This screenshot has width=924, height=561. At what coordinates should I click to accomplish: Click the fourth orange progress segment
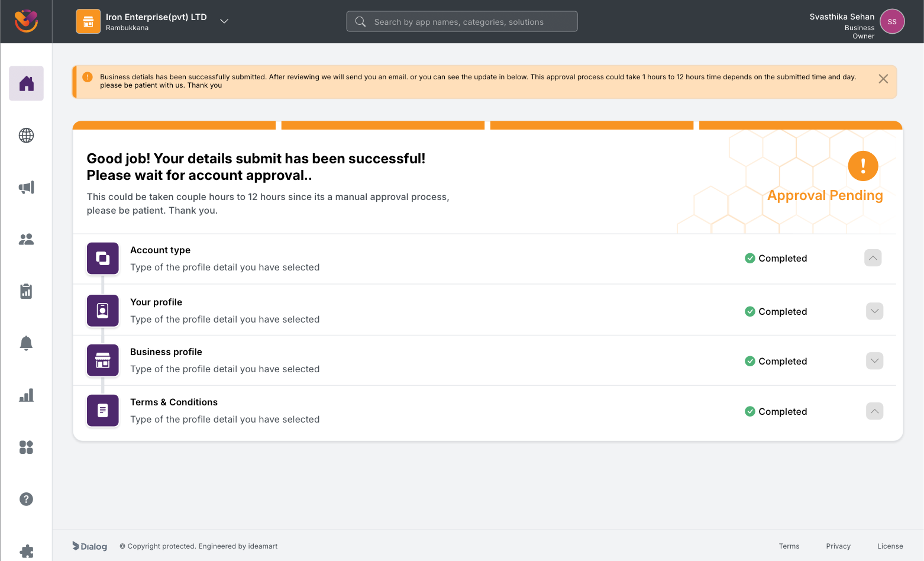coord(801,125)
